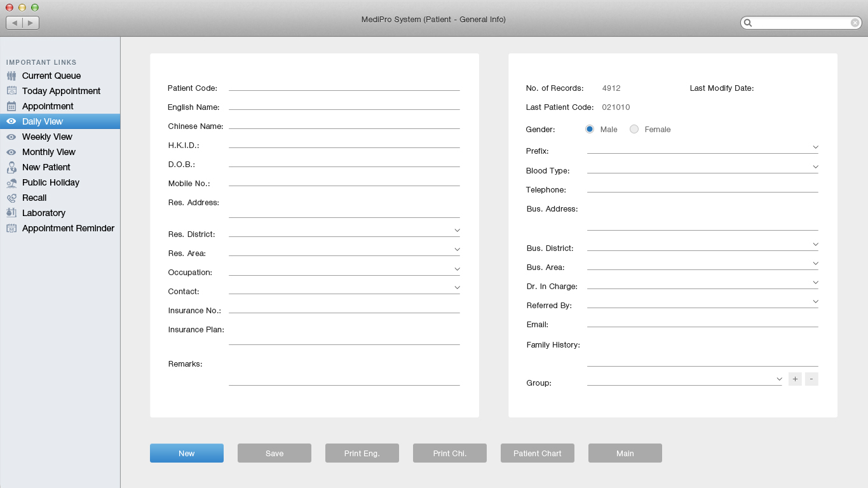Select the Female gender radio button
The image size is (868, 488).
(634, 129)
